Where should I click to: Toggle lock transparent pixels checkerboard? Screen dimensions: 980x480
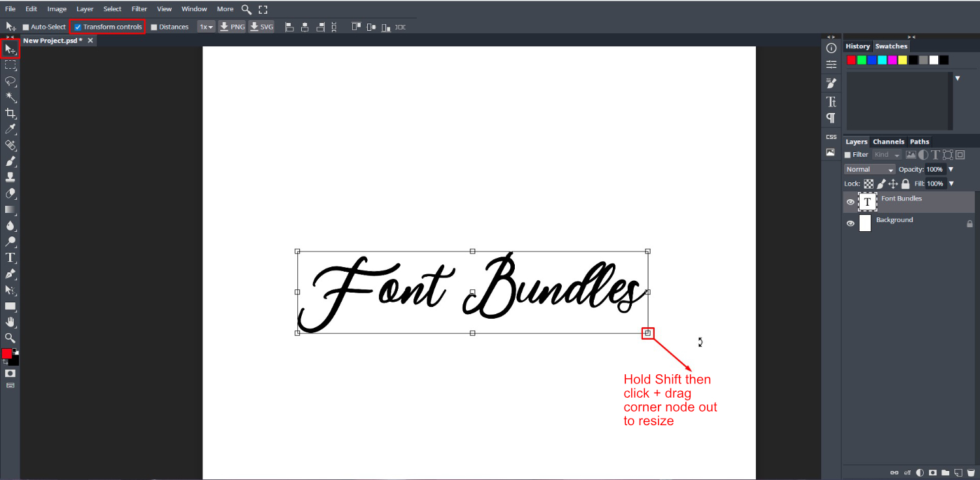pyautogui.click(x=868, y=184)
